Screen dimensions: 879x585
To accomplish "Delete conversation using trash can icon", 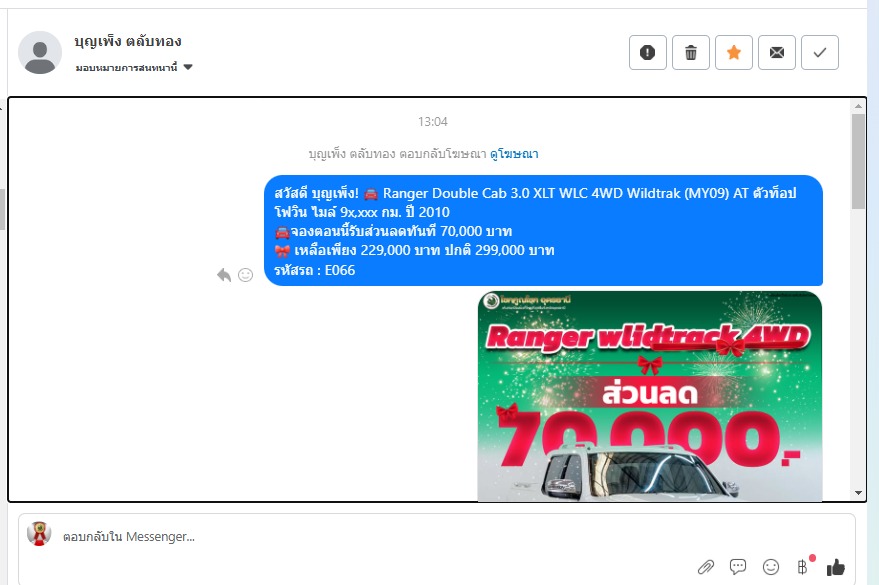I will pyautogui.click(x=691, y=52).
